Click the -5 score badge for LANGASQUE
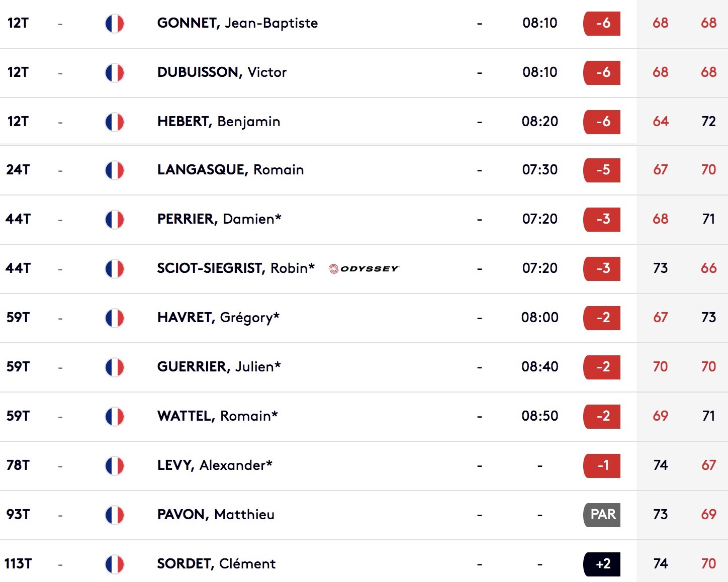 click(x=602, y=170)
